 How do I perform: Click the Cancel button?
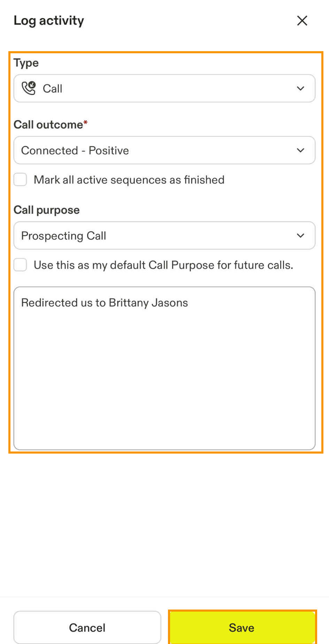pyautogui.click(x=87, y=627)
